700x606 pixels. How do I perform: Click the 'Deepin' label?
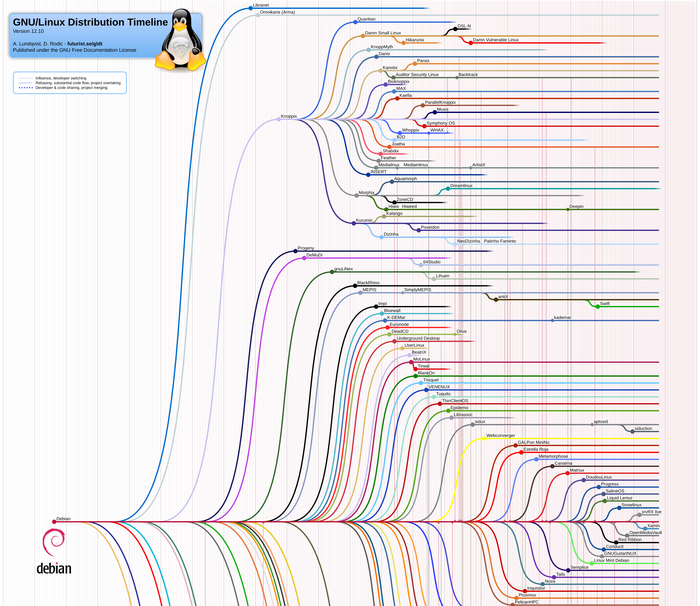tap(576, 206)
